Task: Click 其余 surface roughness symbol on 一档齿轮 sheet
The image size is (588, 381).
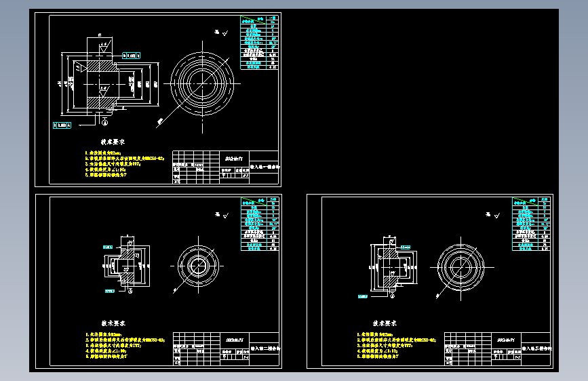Action: [221, 33]
